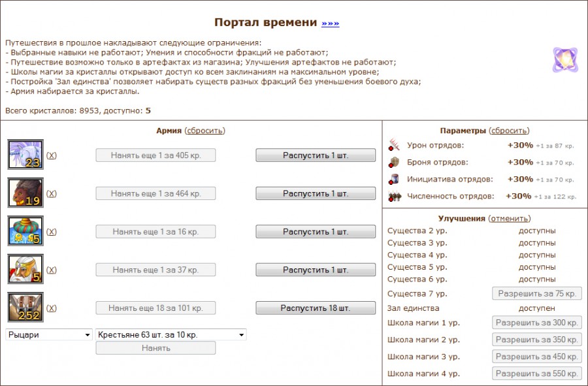Click the unicorn creature icon with 23 units
This screenshot has width=588, height=386.
click(25, 154)
